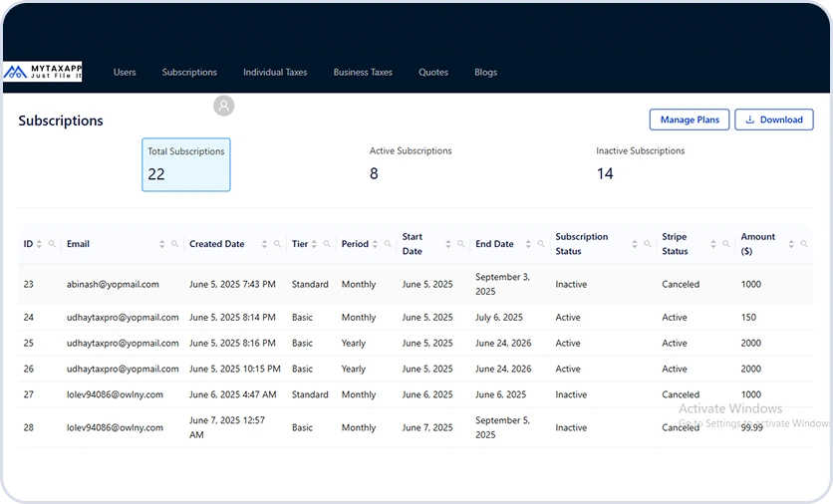
Task: Open the Period column search icon
Action: tap(388, 244)
